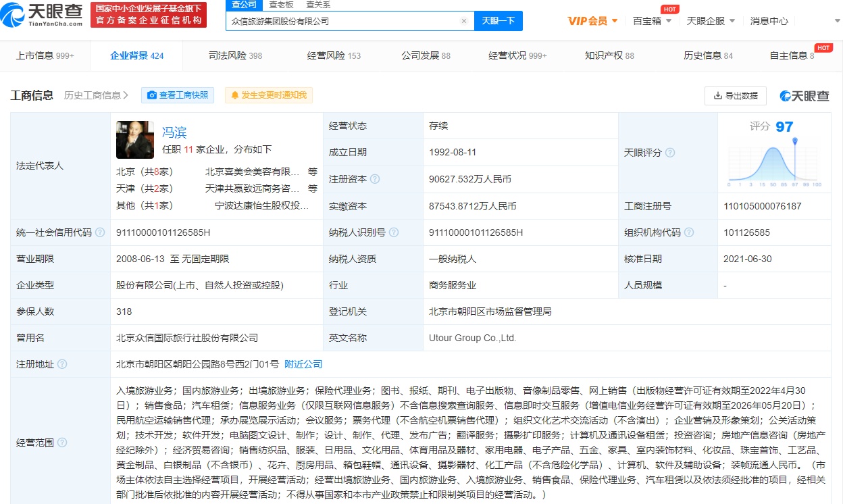Open the 上市信息 tab

click(x=45, y=55)
